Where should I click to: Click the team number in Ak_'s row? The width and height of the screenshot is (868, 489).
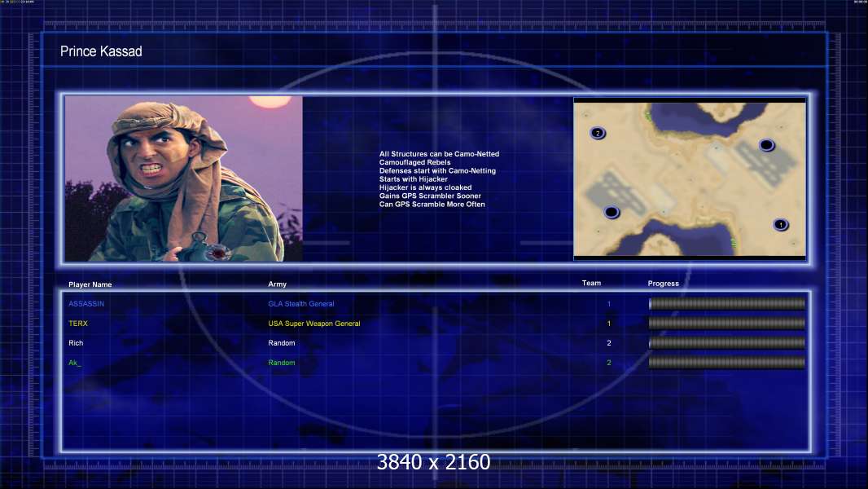click(609, 363)
